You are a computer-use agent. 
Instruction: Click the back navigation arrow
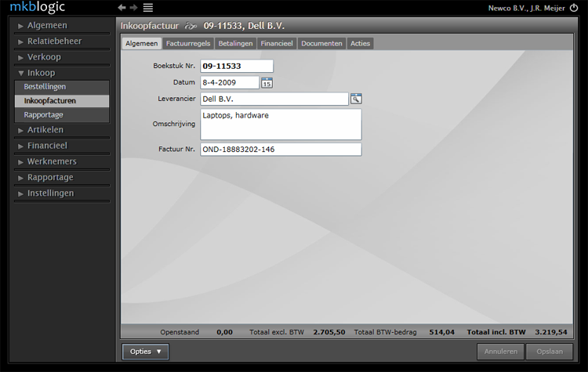(122, 7)
